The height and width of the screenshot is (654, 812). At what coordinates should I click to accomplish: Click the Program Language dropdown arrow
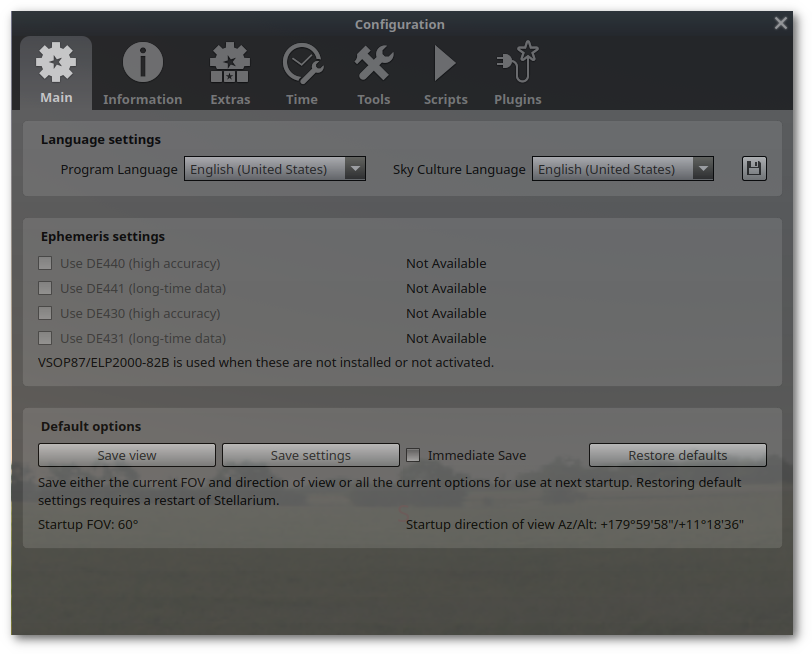355,169
